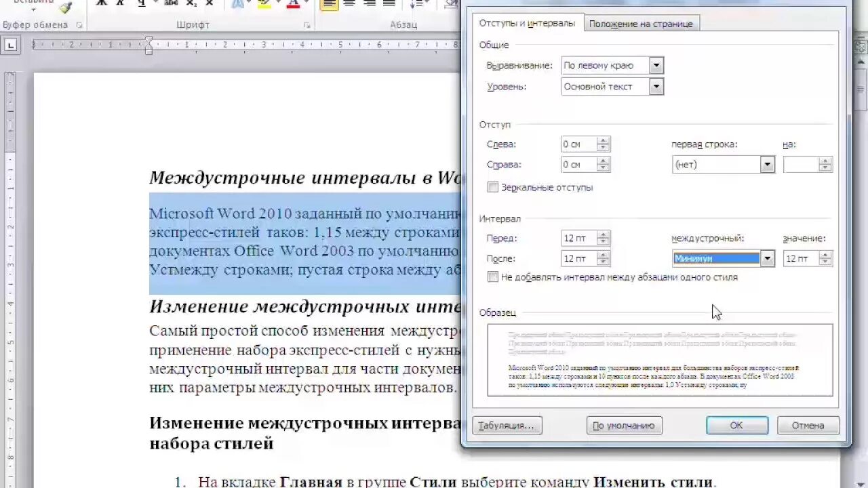The height and width of the screenshot is (488, 868).
Task: Adjust the first-line 'на' stepper
Action: (x=825, y=165)
